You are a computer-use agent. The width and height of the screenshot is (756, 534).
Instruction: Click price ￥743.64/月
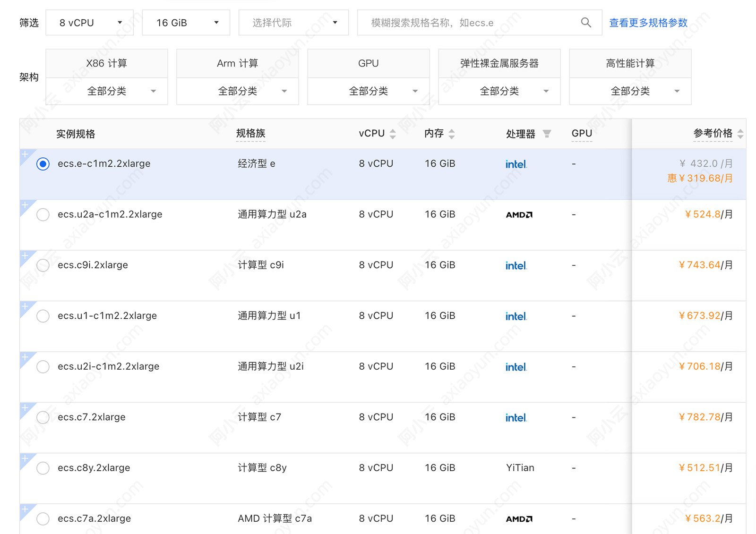click(705, 265)
